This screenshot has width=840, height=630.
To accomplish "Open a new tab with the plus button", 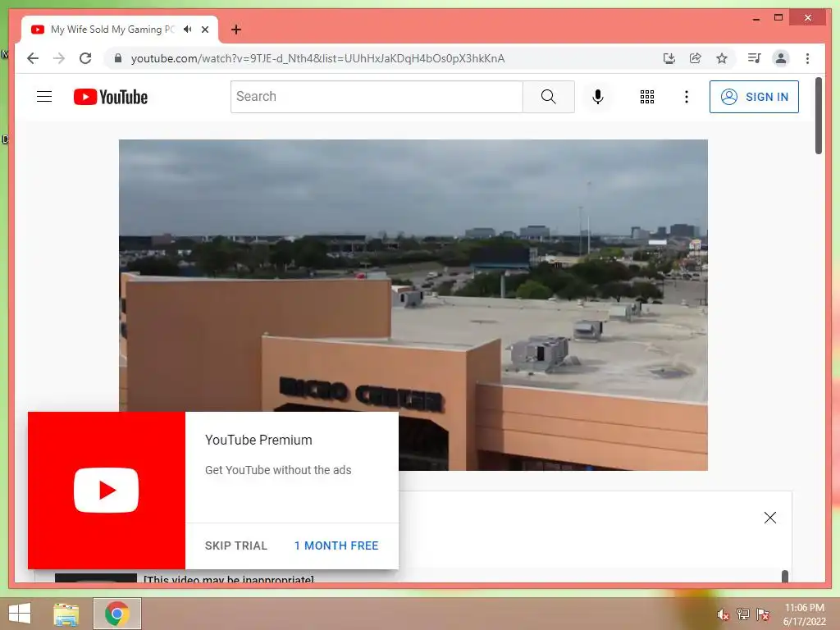I will click(x=235, y=30).
